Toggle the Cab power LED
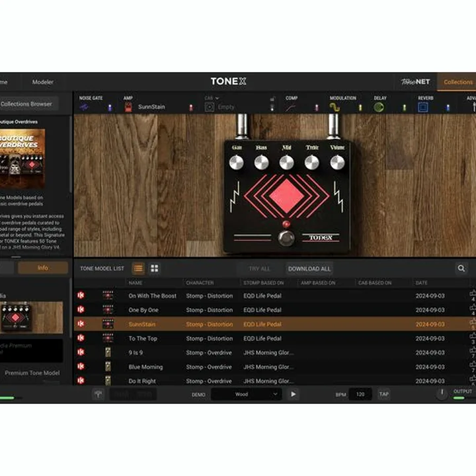 tap(272, 108)
